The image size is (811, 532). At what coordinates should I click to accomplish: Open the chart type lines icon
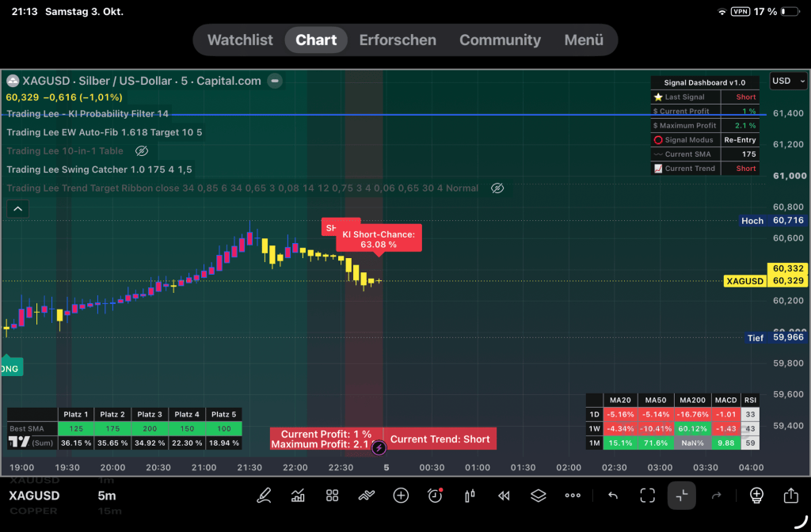(366, 496)
